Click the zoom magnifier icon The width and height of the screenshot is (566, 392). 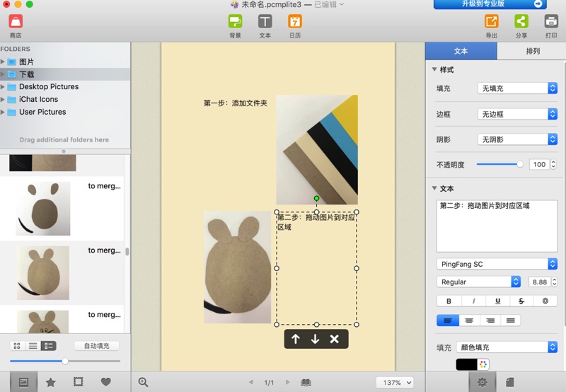[x=144, y=382]
